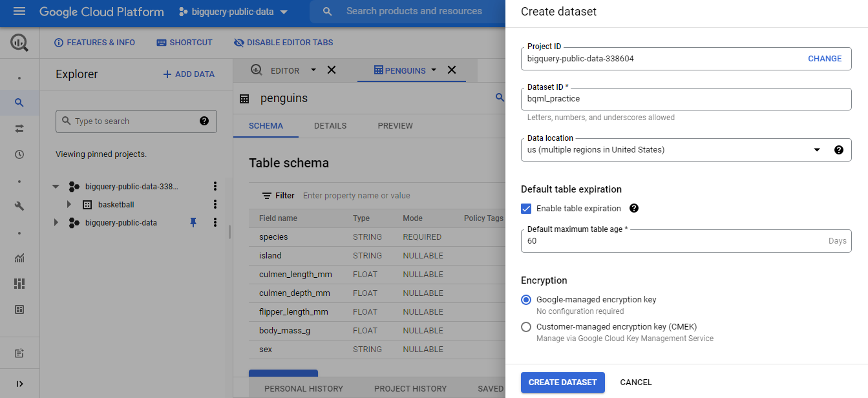Viewport: 868px width, 398px height.
Task: Open the main hamburger navigation menu
Action: [19, 12]
